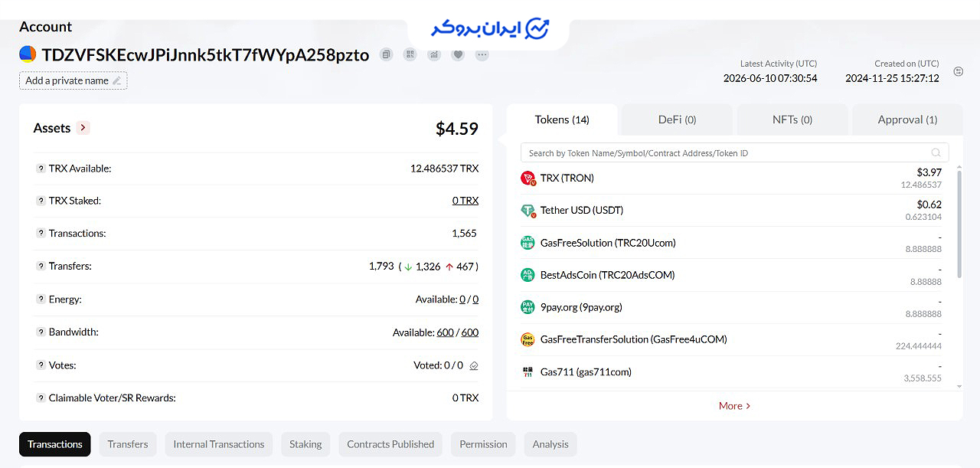980x468 pixels.
Task: Open the three-dots more options icon
Action: (x=482, y=54)
